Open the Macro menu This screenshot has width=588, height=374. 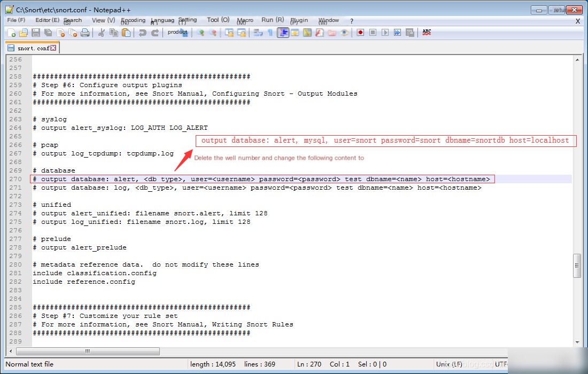245,21
